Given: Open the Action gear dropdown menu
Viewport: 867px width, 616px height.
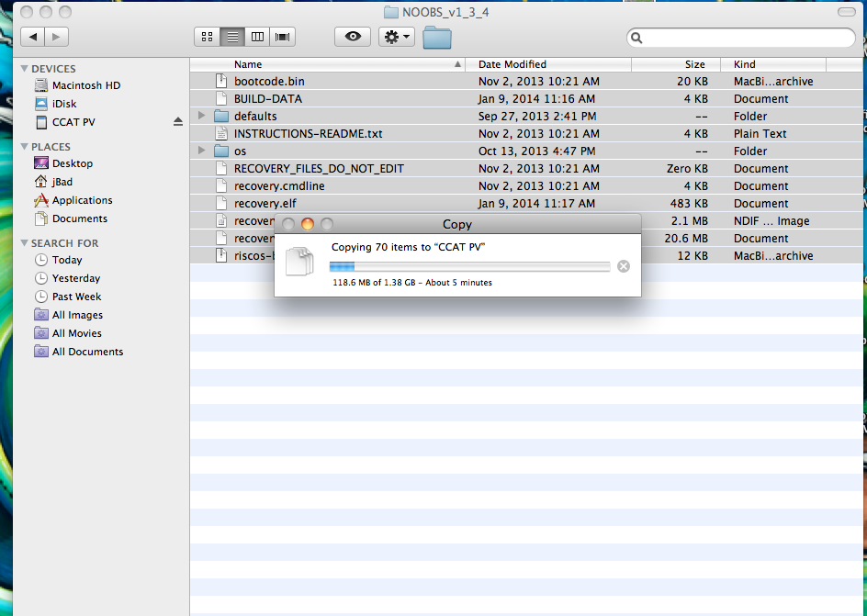Looking at the screenshot, I should pos(397,37).
